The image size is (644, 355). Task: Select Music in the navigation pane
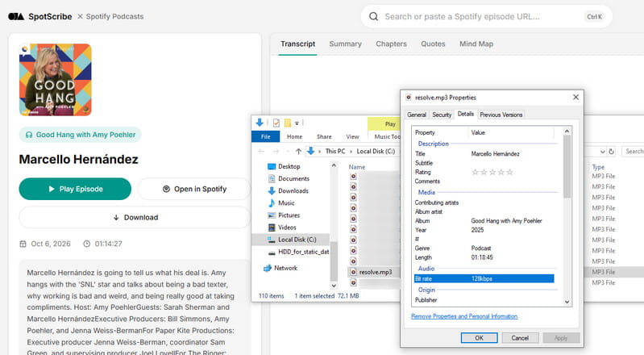[286, 203]
